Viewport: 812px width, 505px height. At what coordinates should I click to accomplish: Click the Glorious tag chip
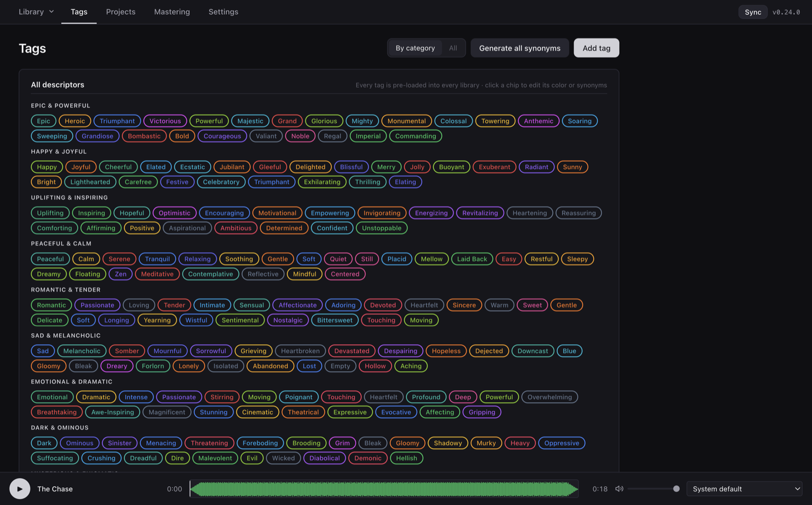(324, 121)
